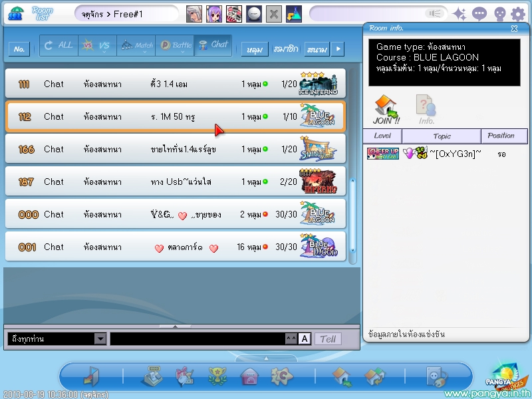Open the club set equipment slot
The width and height of the screenshot is (532, 399).
[x=234, y=14]
